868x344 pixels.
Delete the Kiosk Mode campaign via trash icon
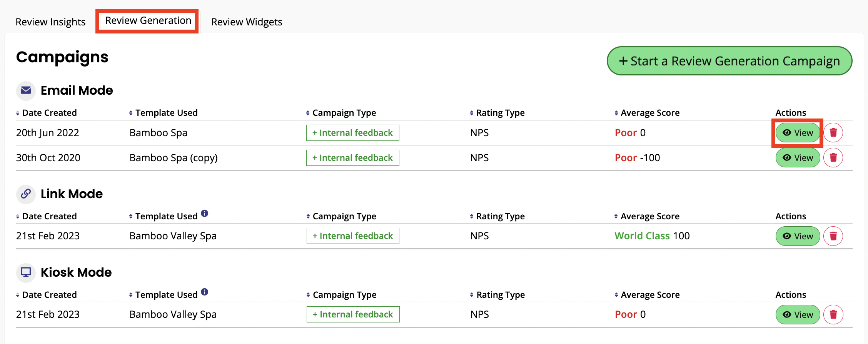(x=833, y=315)
